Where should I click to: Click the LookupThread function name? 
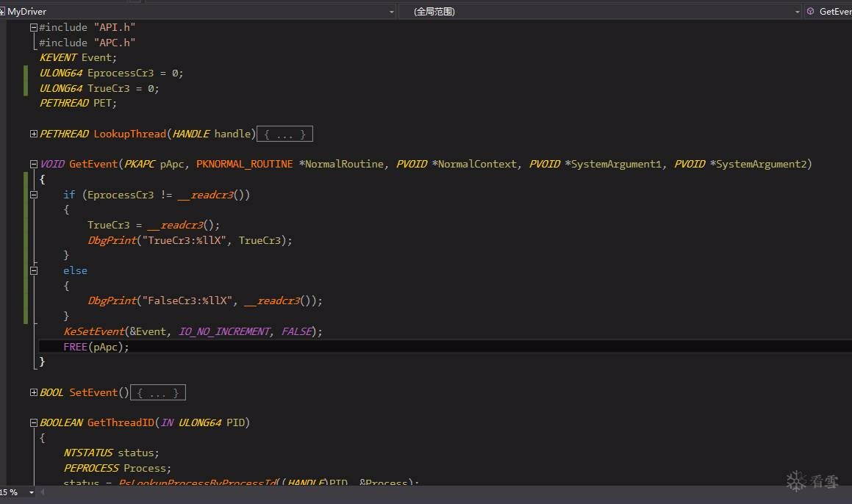pyautogui.click(x=130, y=134)
